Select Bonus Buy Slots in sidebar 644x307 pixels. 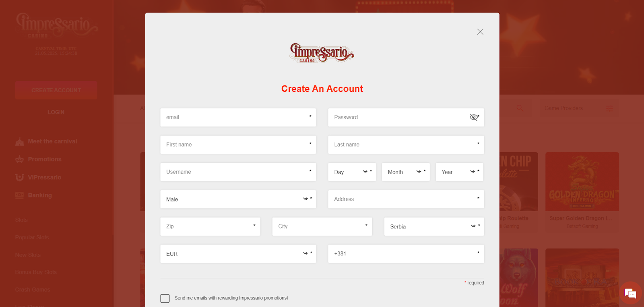pyautogui.click(x=36, y=272)
